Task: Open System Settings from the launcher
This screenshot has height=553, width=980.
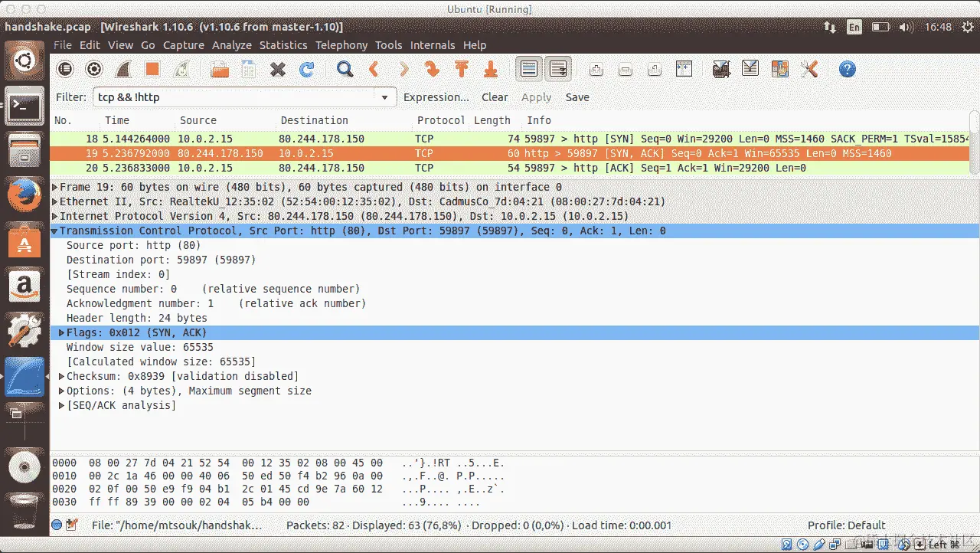Action: coord(24,330)
